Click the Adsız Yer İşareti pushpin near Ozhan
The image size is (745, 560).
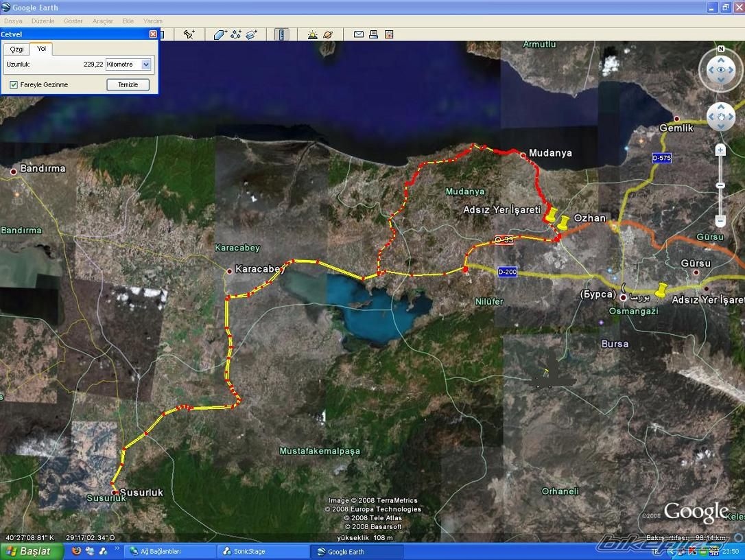[x=551, y=214]
